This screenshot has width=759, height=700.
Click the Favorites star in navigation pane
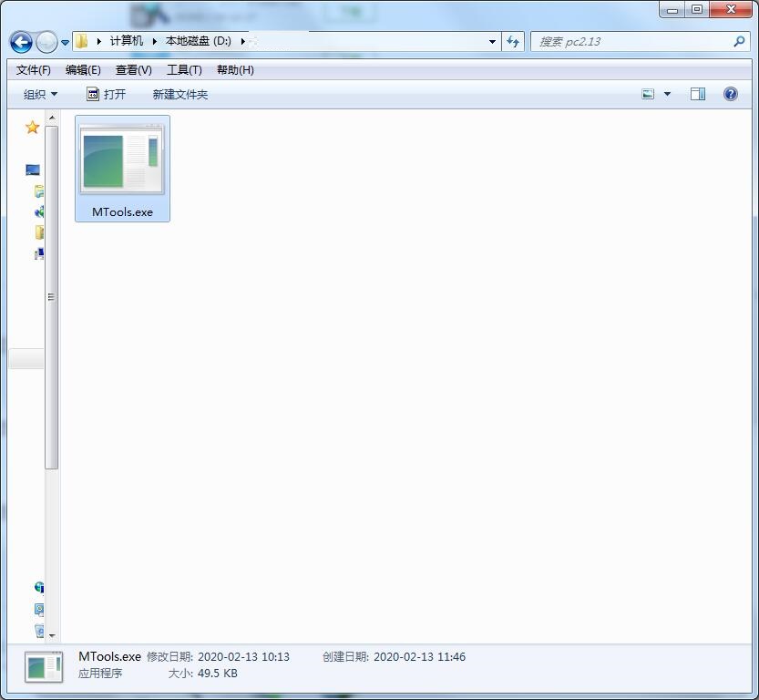point(33,128)
